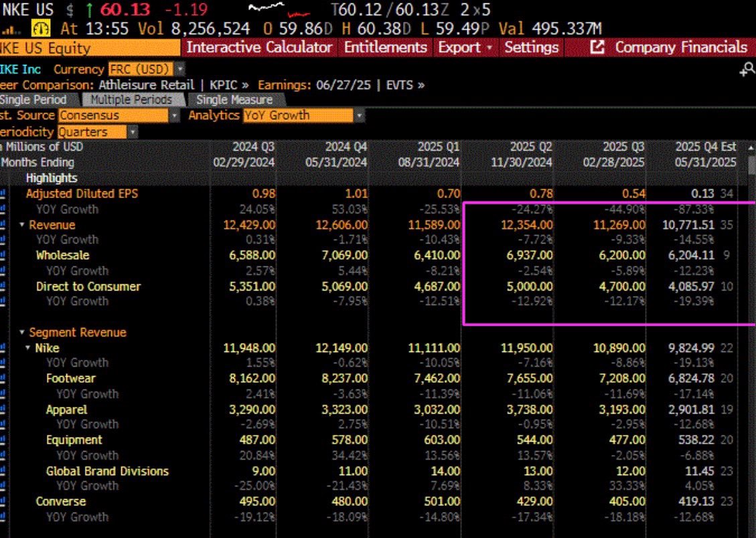Screen dimensions: 756x538
Task: Switch to the Single Measure tab
Action: click(235, 100)
